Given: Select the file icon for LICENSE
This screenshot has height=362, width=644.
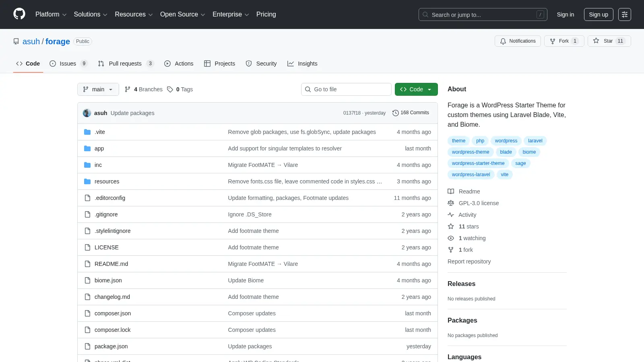Looking at the screenshot, I should click(87, 247).
